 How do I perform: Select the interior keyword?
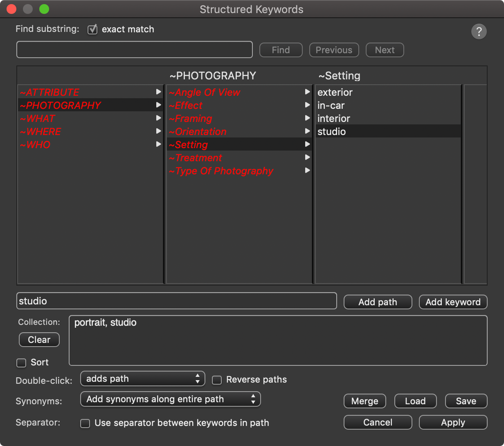pos(388,118)
